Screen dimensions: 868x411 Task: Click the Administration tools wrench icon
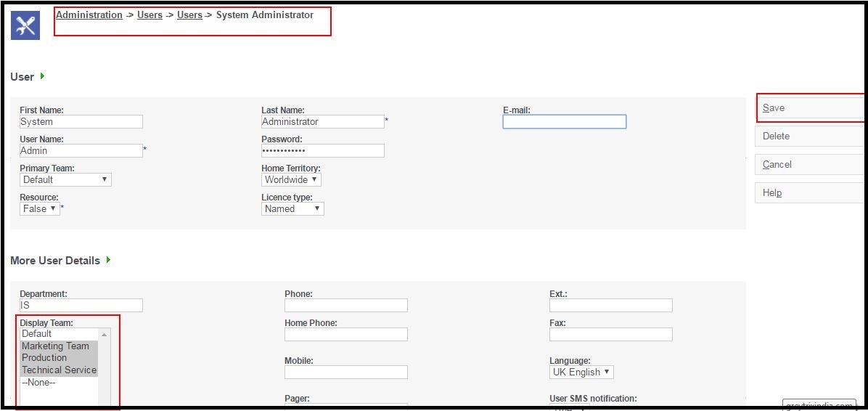pyautogui.click(x=25, y=25)
